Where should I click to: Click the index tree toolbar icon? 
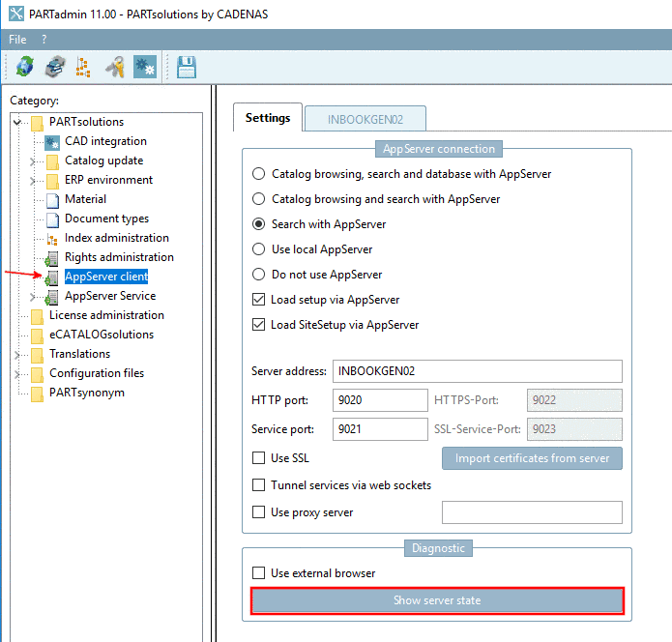click(83, 67)
